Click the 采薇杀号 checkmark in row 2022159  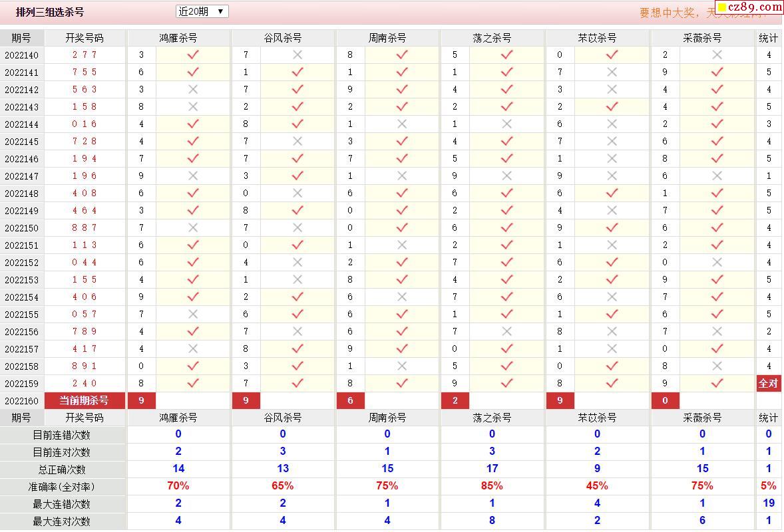(717, 383)
